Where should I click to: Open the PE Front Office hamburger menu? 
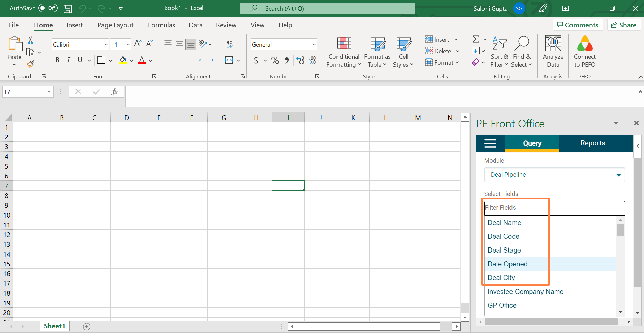pyautogui.click(x=490, y=143)
